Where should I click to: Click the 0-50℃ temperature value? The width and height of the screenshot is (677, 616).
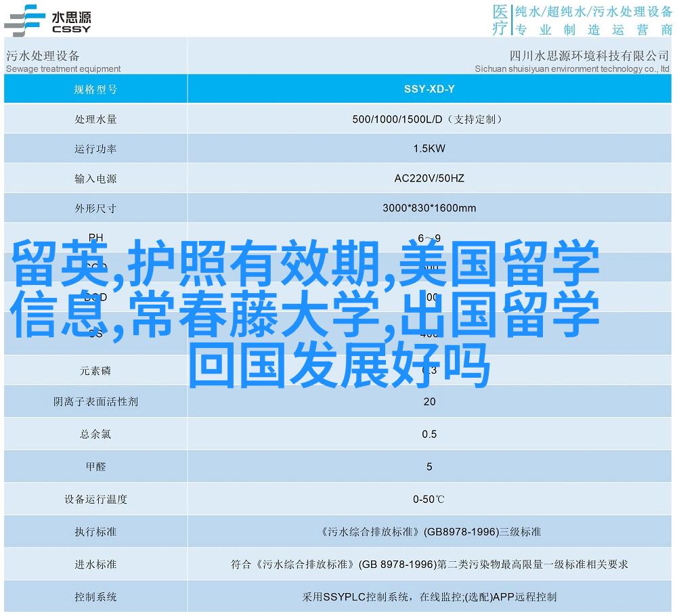pos(429,500)
